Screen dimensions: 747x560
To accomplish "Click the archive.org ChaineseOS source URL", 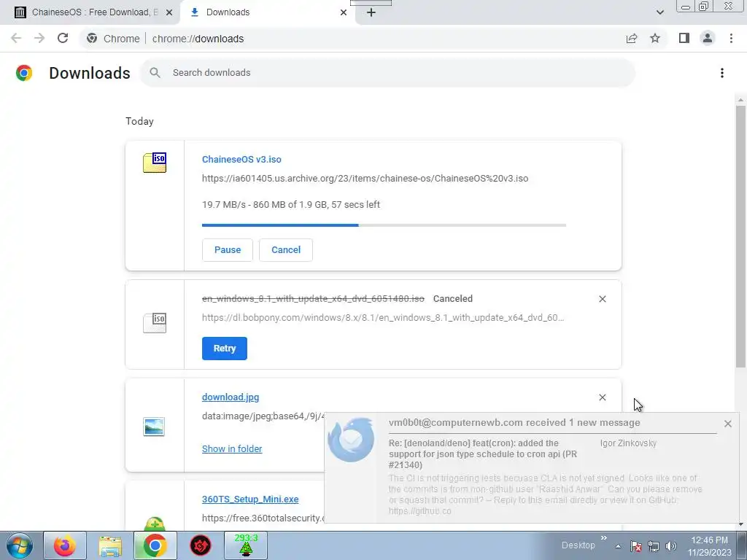I will (x=365, y=179).
